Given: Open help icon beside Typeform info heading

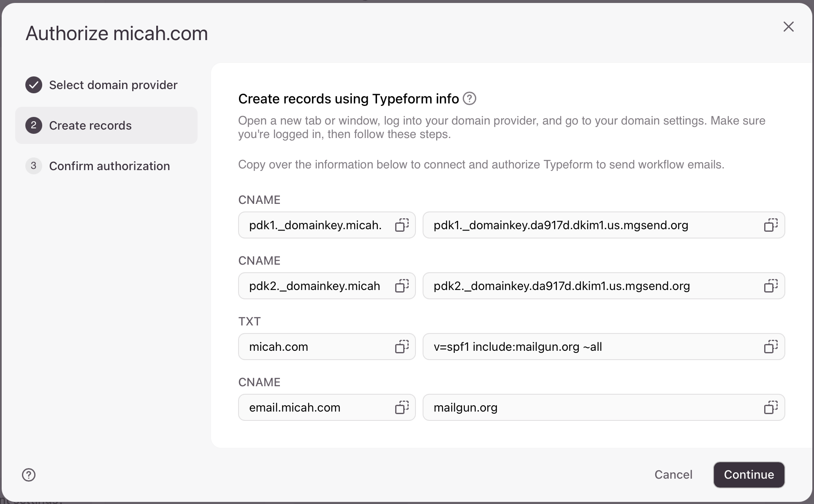Looking at the screenshot, I should pyautogui.click(x=469, y=98).
